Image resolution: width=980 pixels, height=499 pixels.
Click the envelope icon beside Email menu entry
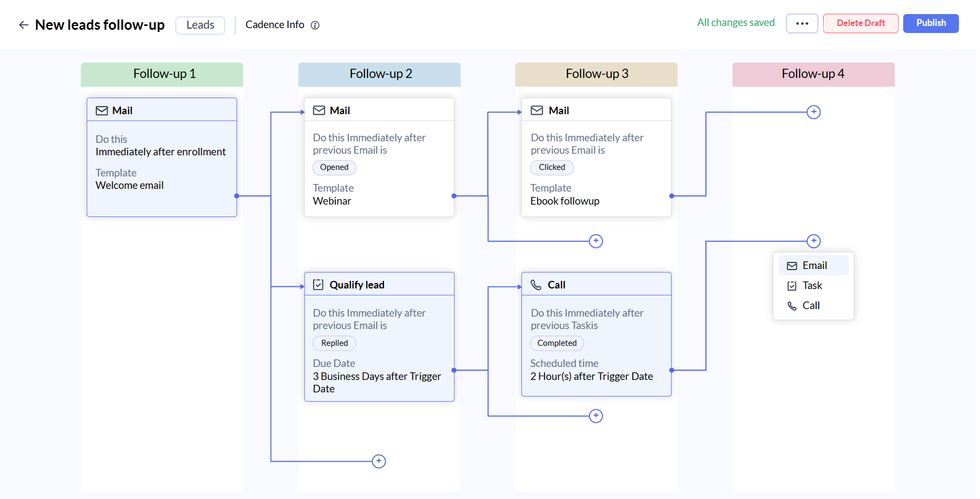(792, 266)
